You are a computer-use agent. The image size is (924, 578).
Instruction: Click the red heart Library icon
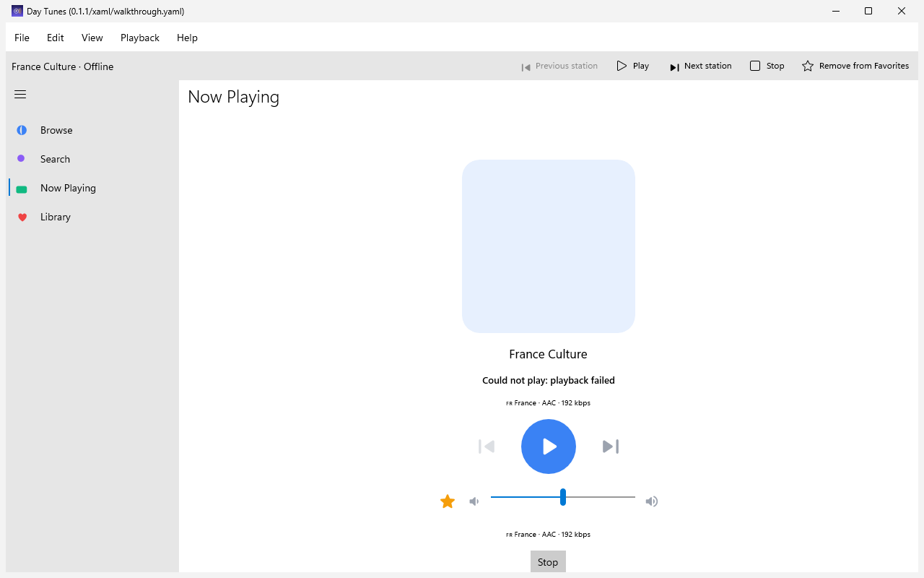(x=22, y=217)
